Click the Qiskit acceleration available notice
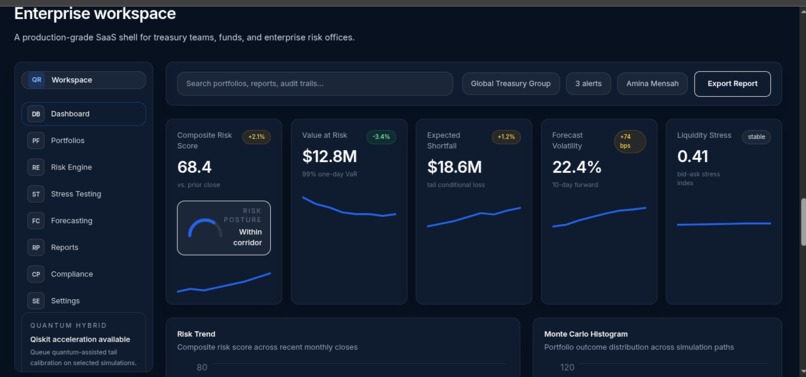The height and width of the screenshot is (377, 806). [x=80, y=339]
